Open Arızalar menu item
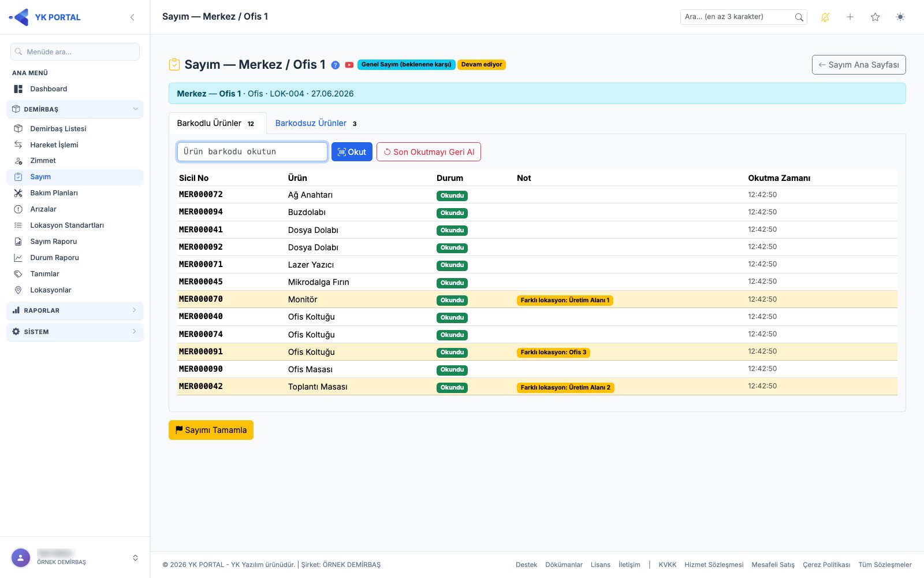This screenshot has width=924, height=578. (x=75, y=209)
